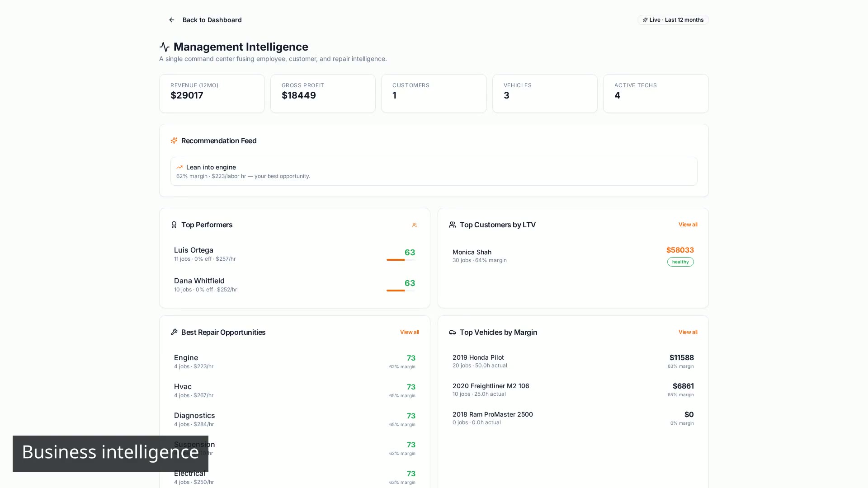
Task: Click the healthy status badge
Action: [680, 262]
